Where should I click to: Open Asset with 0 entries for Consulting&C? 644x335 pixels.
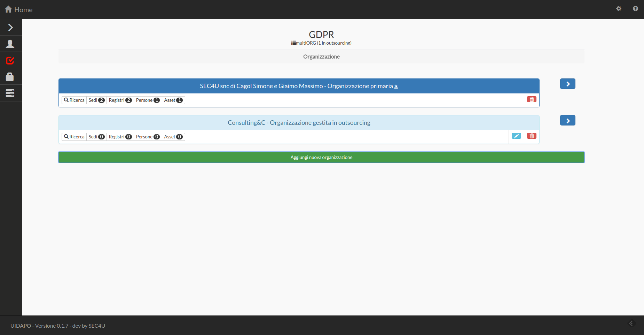(x=173, y=137)
